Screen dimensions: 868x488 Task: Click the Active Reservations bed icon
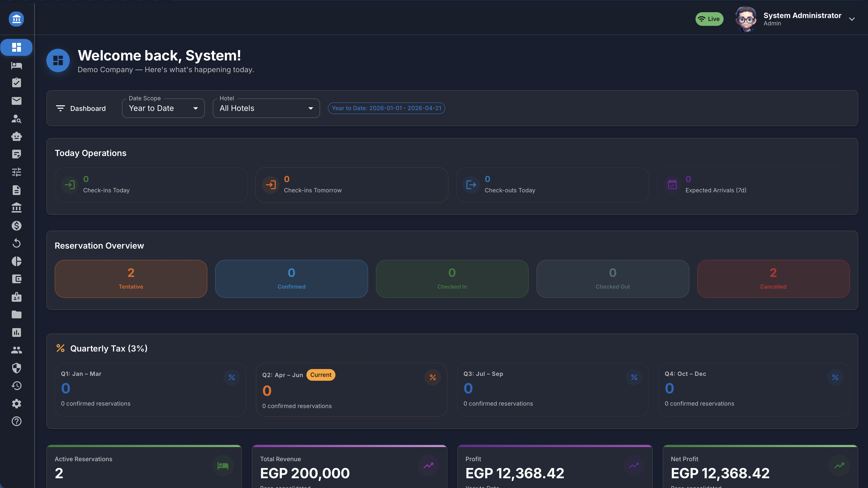[223, 466]
